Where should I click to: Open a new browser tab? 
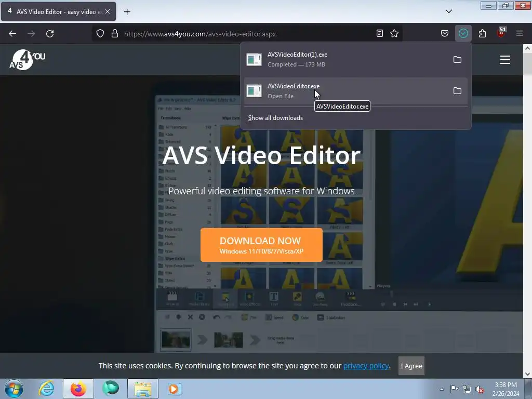(x=127, y=11)
